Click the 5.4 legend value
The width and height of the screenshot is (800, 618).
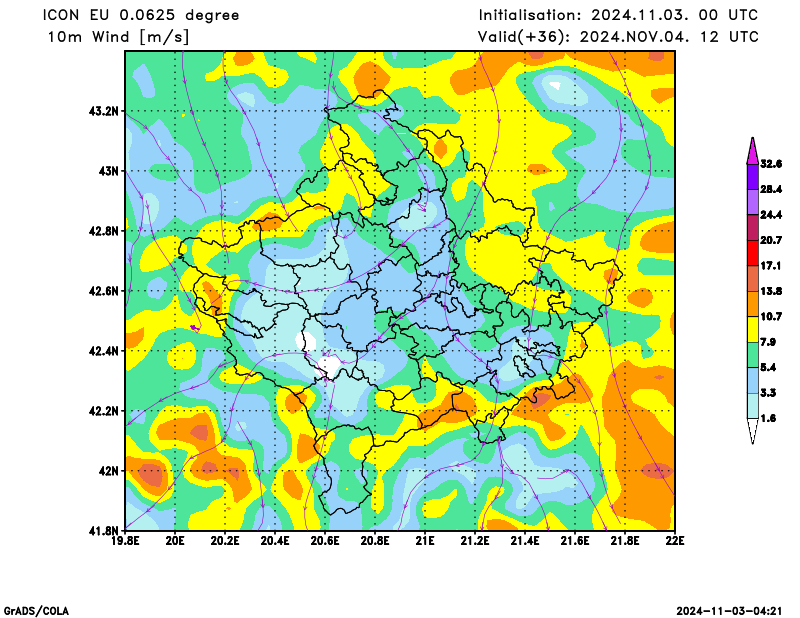point(768,367)
